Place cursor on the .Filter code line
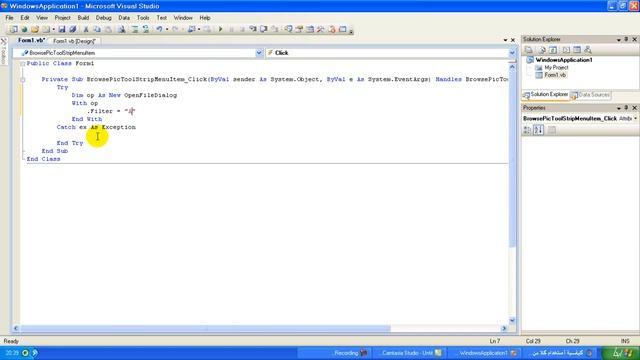 coord(111,111)
